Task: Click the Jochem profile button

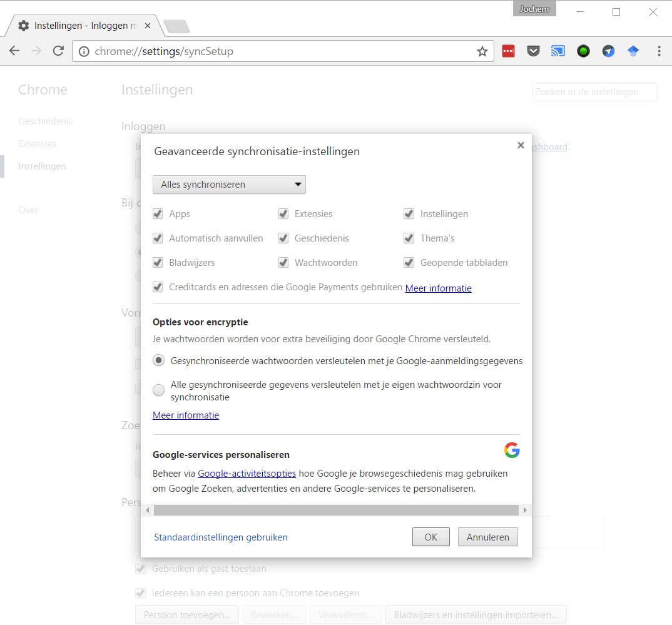Action: 534,9
